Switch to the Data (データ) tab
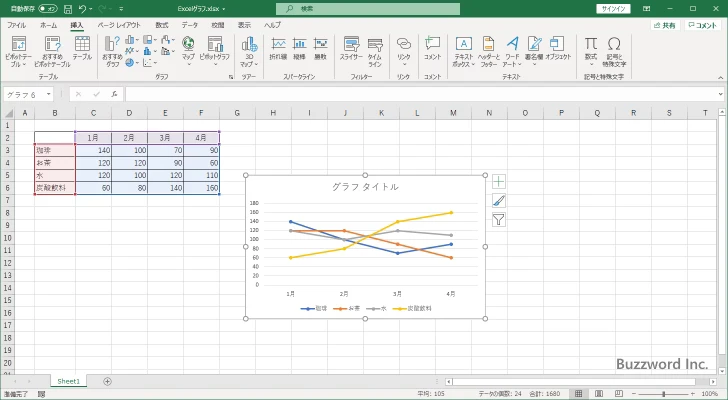The height and width of the screenshot is (400, 728). click(x=189, y=25)
